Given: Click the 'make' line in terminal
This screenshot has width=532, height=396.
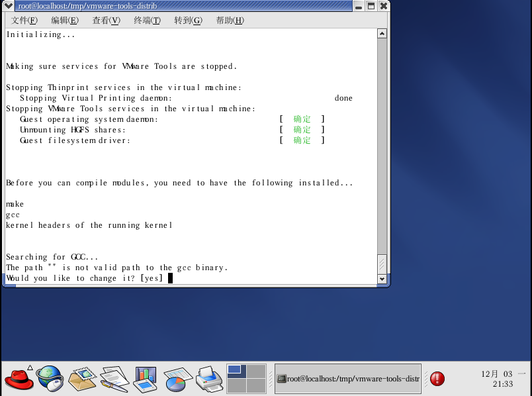Looking at the screenshot, I should (15, 204).
